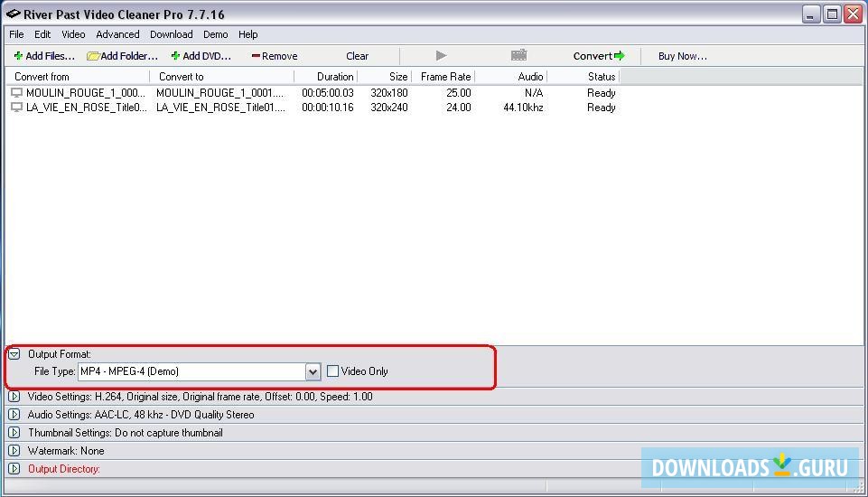Open the Help menu
Image resolution: width=868 pixels, height=497 pixels.
pos(248,34)
